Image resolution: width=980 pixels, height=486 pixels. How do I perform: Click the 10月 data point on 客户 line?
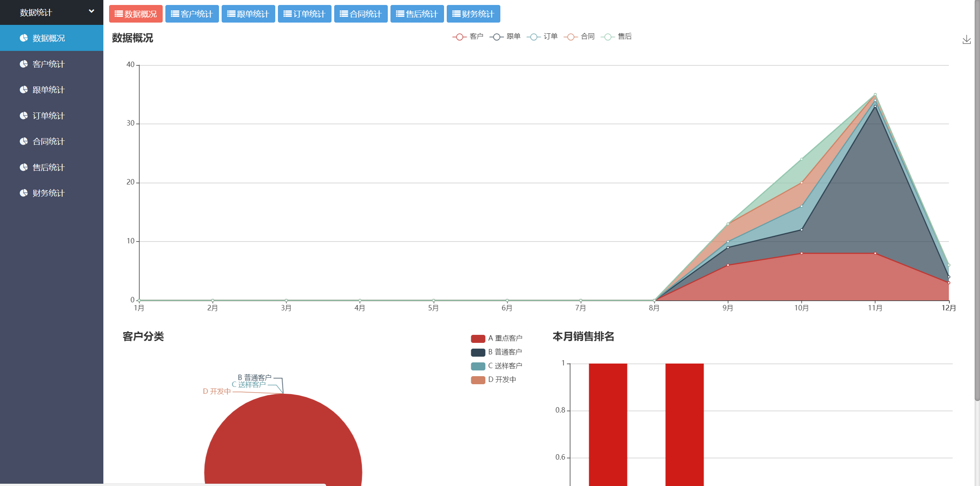tap(802, 253)
